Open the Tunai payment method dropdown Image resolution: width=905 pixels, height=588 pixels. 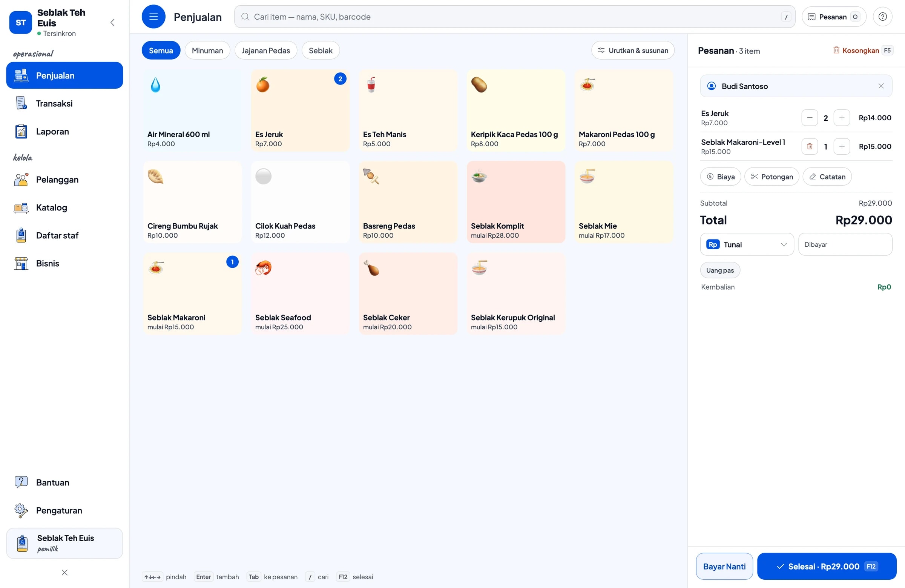[x=747, y=244]
